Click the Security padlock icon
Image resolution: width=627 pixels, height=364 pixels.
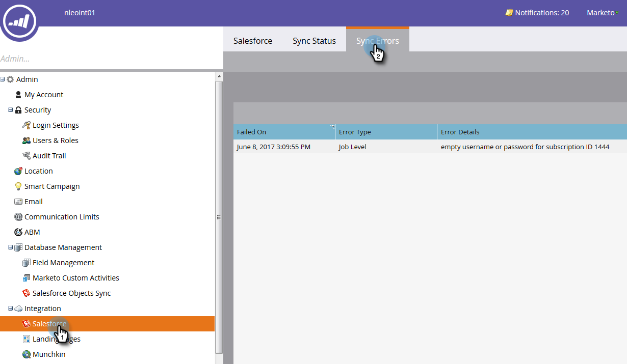tap(18, 110)
